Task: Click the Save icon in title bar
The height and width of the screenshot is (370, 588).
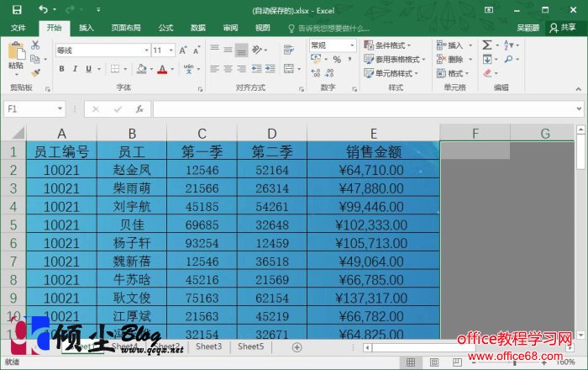Action: tap(17, 10)
